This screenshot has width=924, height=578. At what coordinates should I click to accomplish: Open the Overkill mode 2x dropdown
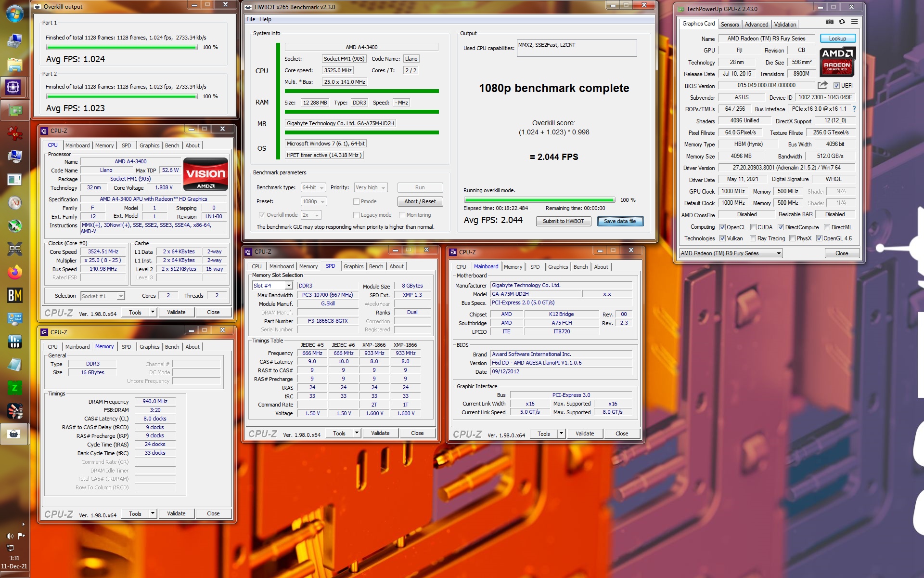pyautogui.click(x=311, y=215)
